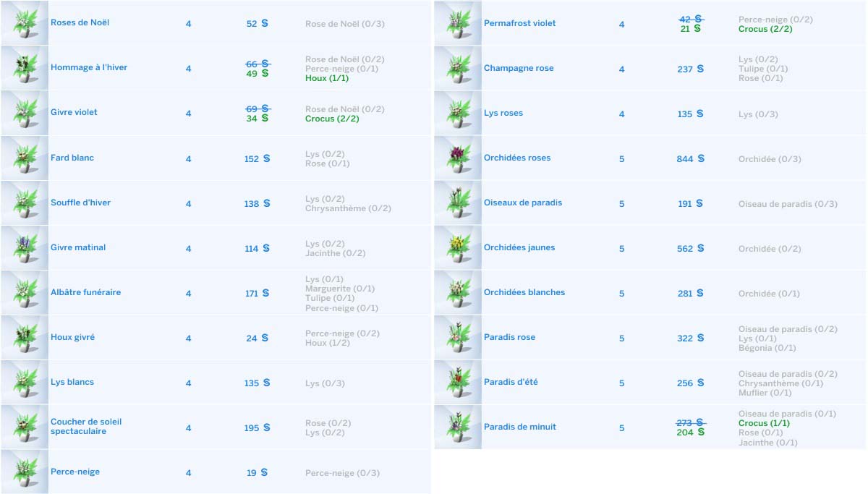Click the Fard blanc recipe name
The height and width of the screenshot is (494, 868).
click(72, 158)
